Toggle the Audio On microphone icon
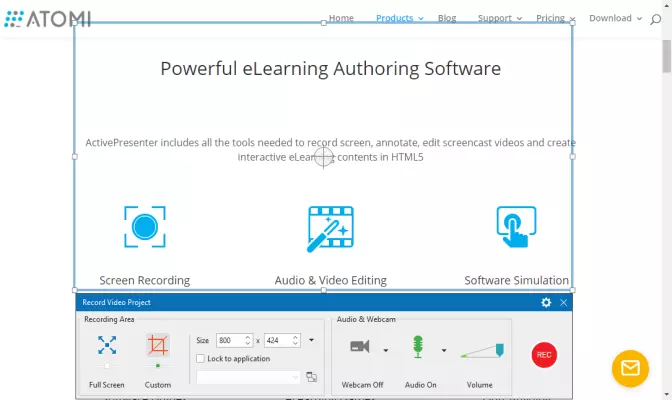Screen dimensions: 672x400 tap(418, 346)
